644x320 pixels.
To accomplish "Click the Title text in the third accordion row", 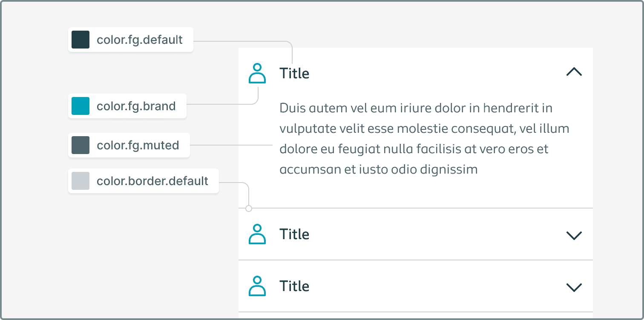I will (294, 286).
